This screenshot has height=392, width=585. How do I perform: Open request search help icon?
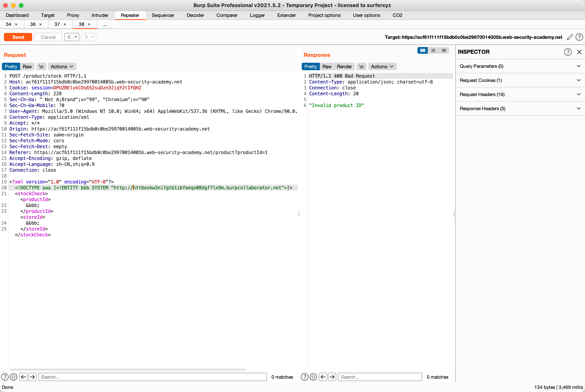pos(5,377)
